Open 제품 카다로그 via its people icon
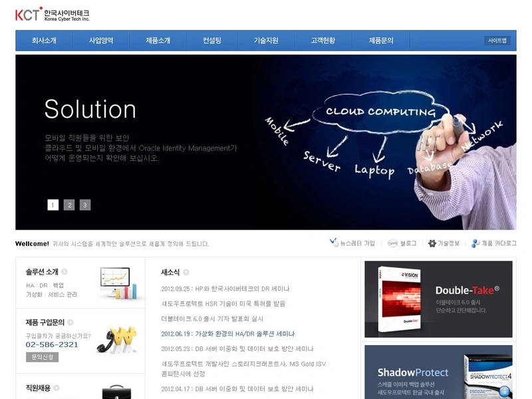 click(475, 243)
